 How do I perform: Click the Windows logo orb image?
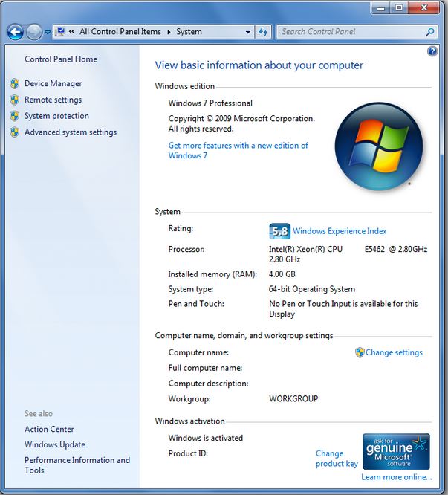click(379, 146)
